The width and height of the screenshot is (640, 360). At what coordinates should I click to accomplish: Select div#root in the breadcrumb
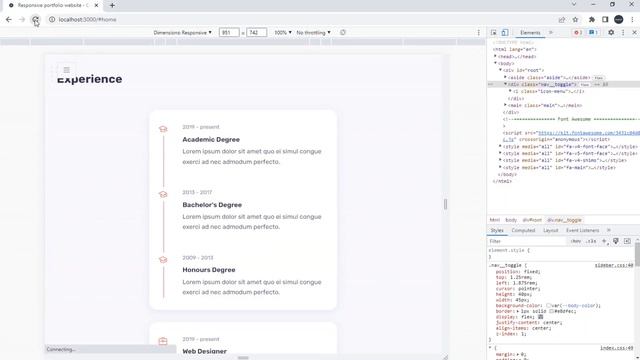coord(532,220)
